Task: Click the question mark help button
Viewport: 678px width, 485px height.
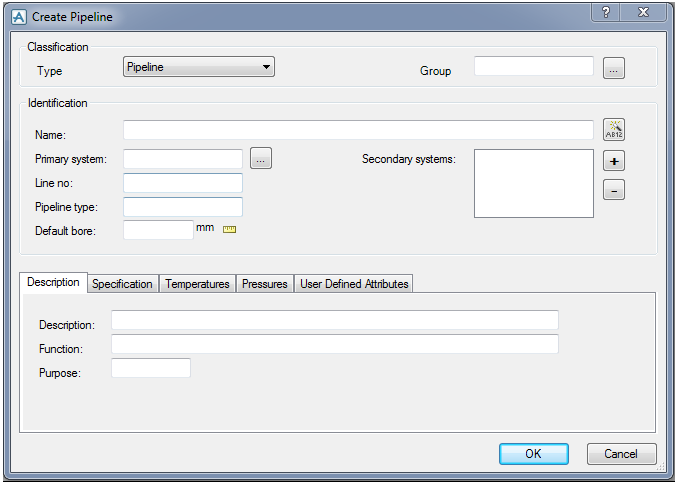Action: (x=606, y=12)
